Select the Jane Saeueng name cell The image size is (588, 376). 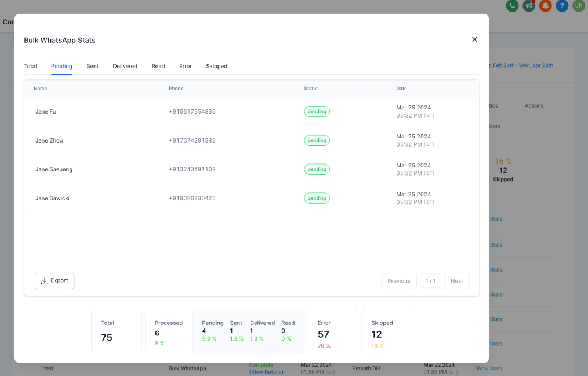pos(54,169)
